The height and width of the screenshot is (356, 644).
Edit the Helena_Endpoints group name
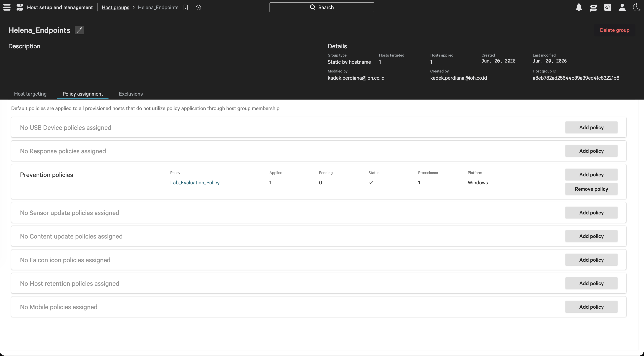(x=79, y=30)
